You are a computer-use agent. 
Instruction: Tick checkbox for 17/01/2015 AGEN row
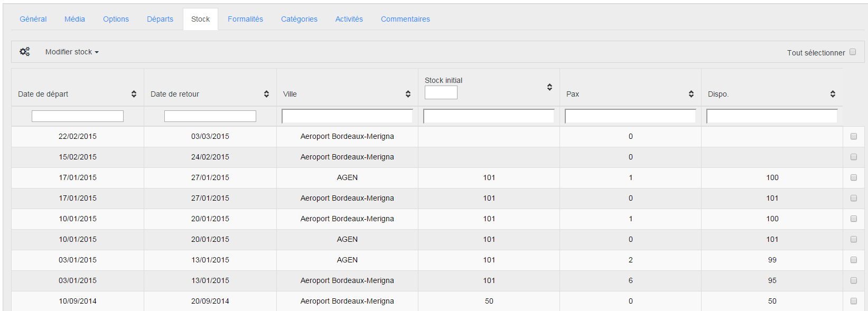854,177
